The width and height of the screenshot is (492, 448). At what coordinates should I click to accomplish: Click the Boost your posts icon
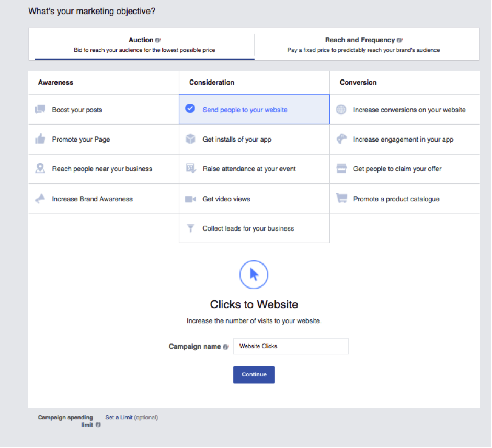tap(40, 110)
